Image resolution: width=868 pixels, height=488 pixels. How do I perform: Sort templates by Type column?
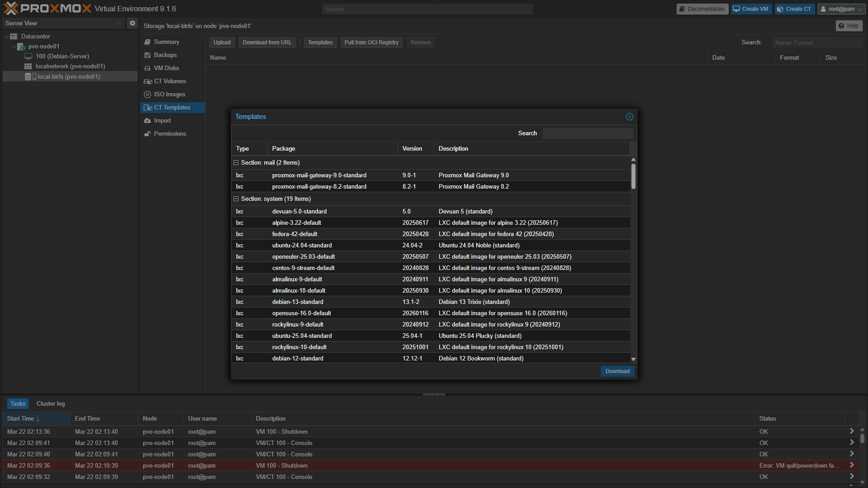point(249,148)
